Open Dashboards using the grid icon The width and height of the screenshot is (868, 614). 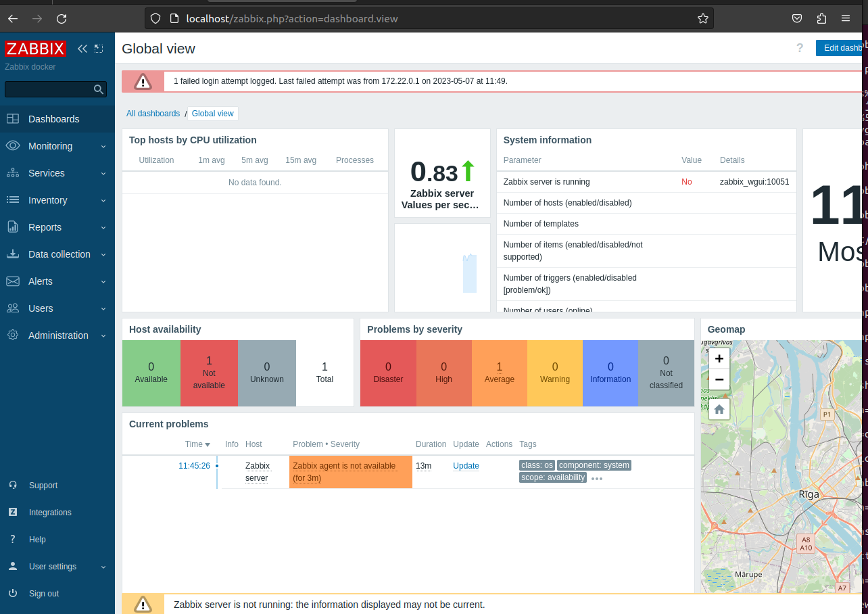[x=12, y=119]
